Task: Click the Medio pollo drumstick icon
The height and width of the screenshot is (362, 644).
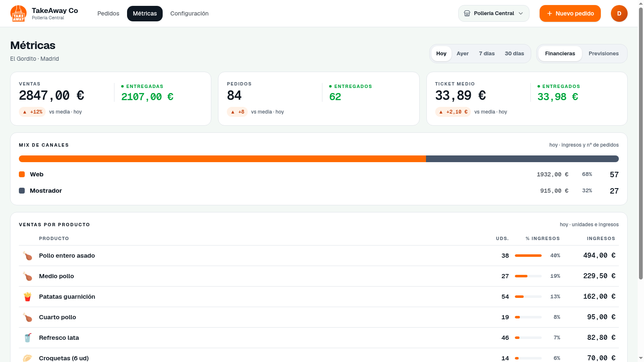Action: 28,276
